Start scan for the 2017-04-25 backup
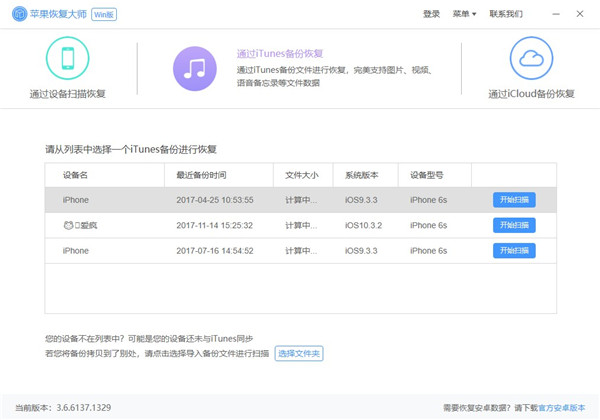Image resolution: width=600 pixels, height=420 pixels. pyautogui.click(x=514, y=200)
